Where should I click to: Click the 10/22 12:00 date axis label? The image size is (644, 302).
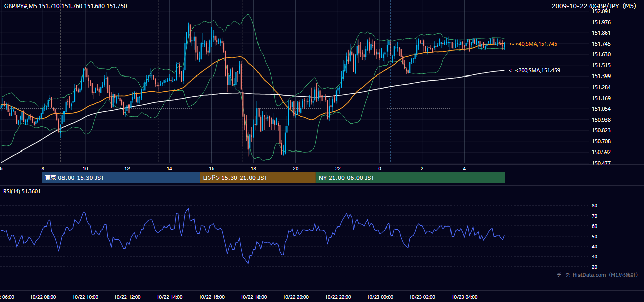pos(127,297)
